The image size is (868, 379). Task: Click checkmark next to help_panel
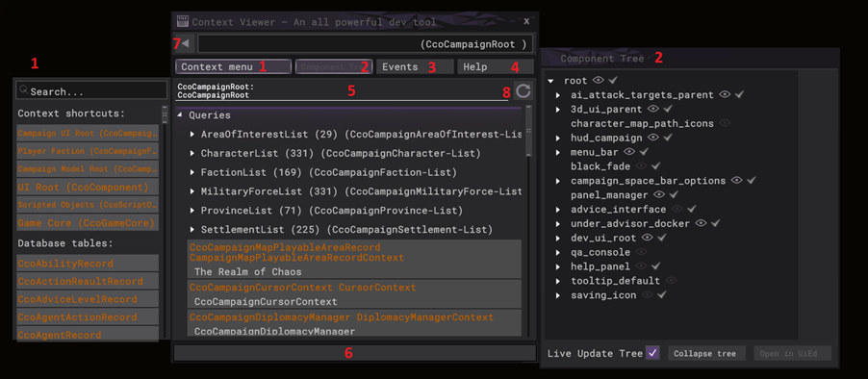pyautogui.click(x=656, y=266)
